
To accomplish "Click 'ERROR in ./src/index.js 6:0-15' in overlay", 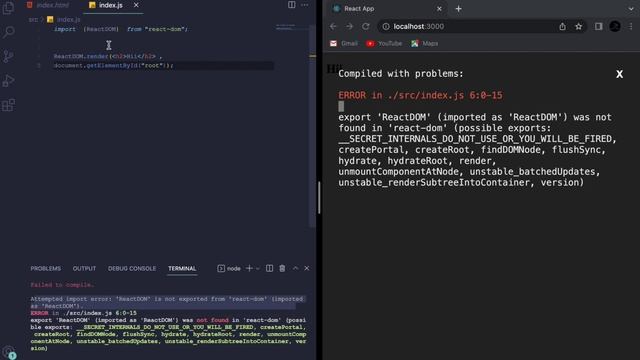I will 420,96.
